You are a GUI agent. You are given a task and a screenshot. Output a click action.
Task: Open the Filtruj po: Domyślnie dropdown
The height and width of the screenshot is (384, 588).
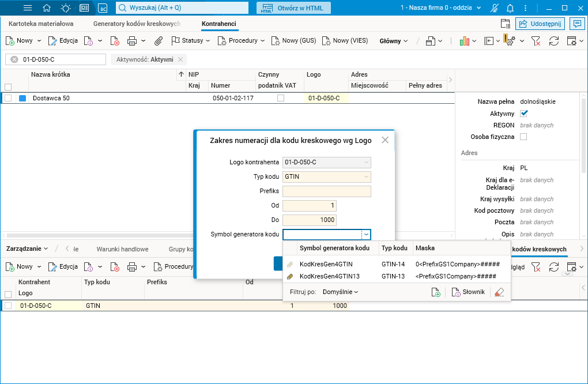(340, 292)
